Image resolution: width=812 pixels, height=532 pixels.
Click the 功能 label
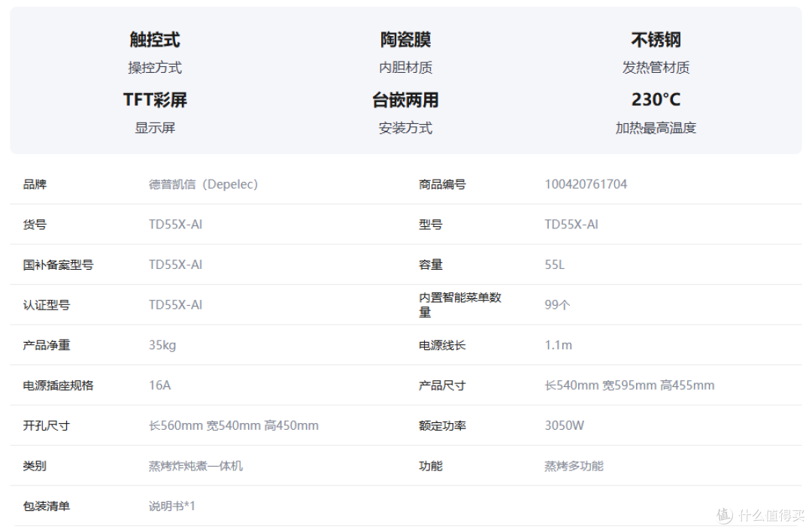(x=430, y=466)
